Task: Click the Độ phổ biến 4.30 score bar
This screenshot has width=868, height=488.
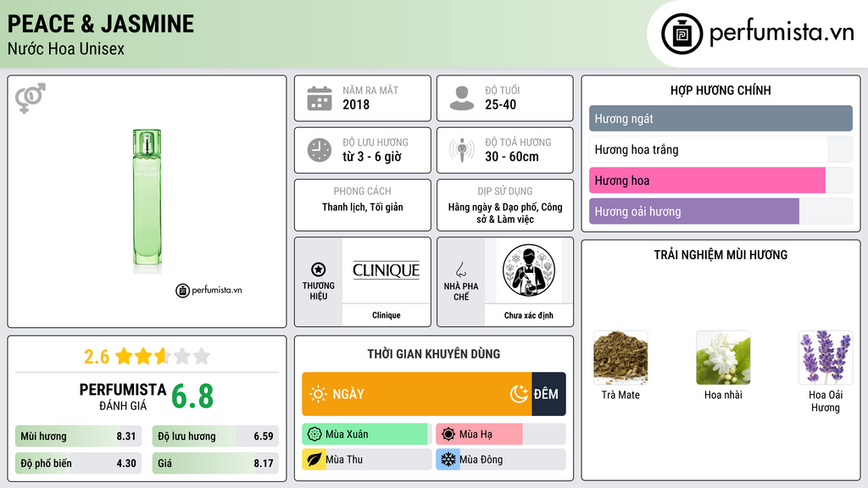Action: click(78, 463)
